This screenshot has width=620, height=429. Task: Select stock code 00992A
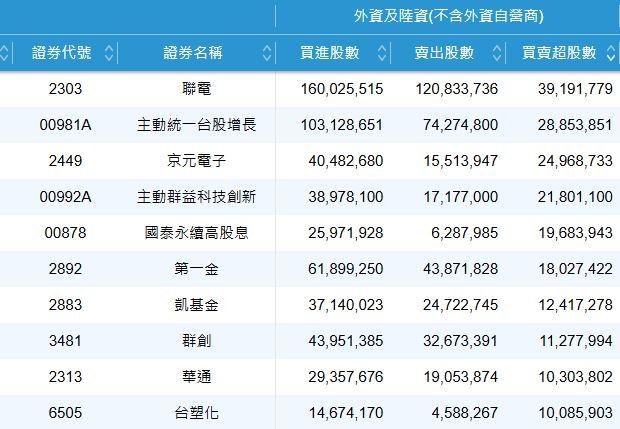click(x=66, y=197)
